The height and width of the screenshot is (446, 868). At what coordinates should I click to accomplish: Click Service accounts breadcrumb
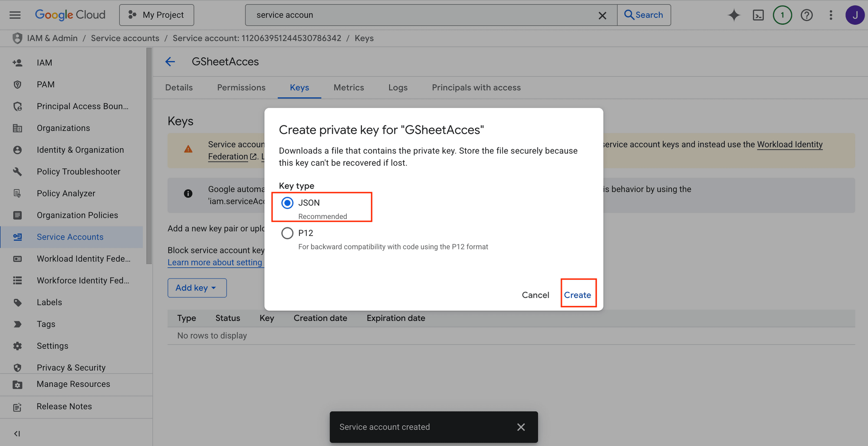[x=125, y=38]
